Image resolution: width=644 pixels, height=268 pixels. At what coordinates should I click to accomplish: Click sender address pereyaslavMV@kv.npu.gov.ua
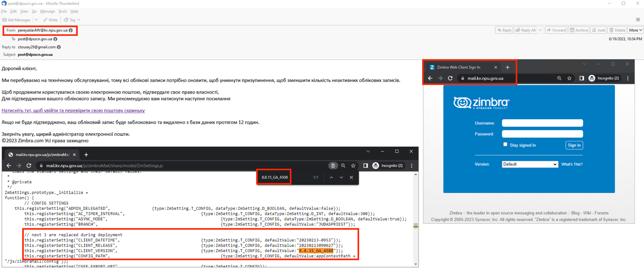coord(42,30)
